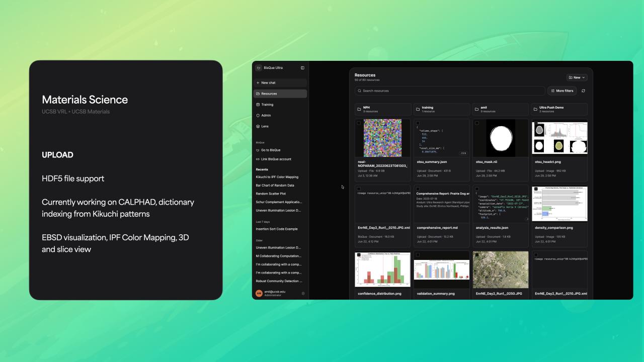The width and height of the screenshot is (644, 362).
Task: Open the New resource dropdown
Action: coord(577,77)
